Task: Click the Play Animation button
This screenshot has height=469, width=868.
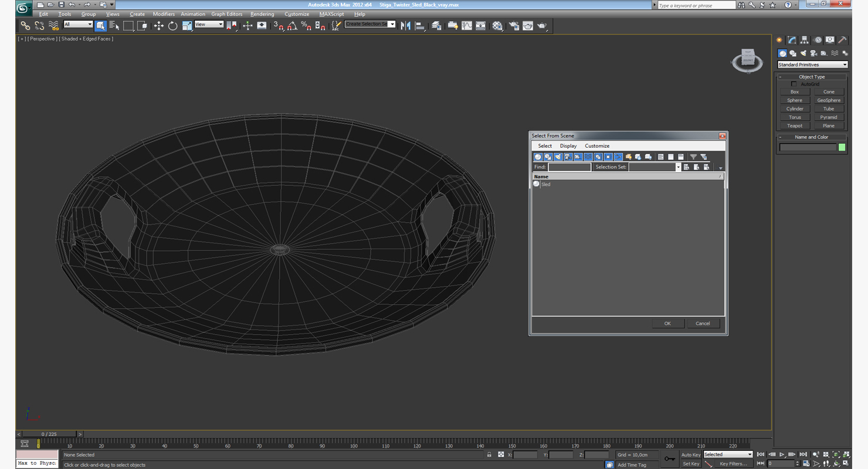Action: 782,454
